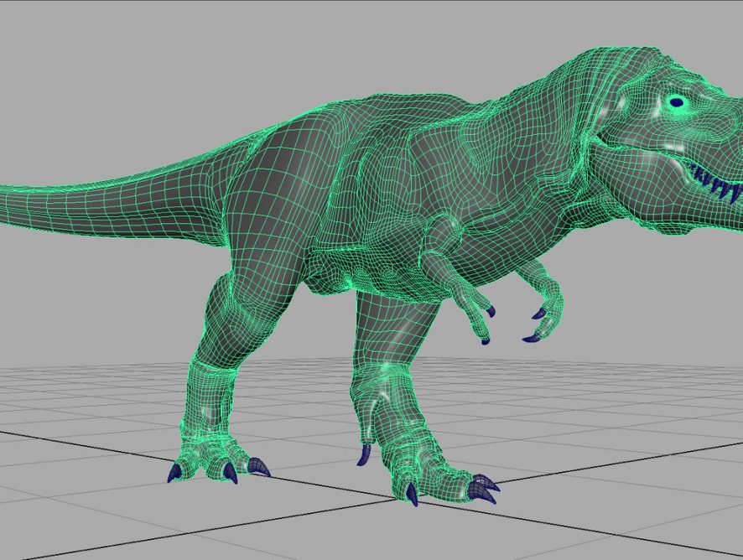743x560 pixels.
Task: Click the dewclaw behind the front foot
Action: coord(364,455)
